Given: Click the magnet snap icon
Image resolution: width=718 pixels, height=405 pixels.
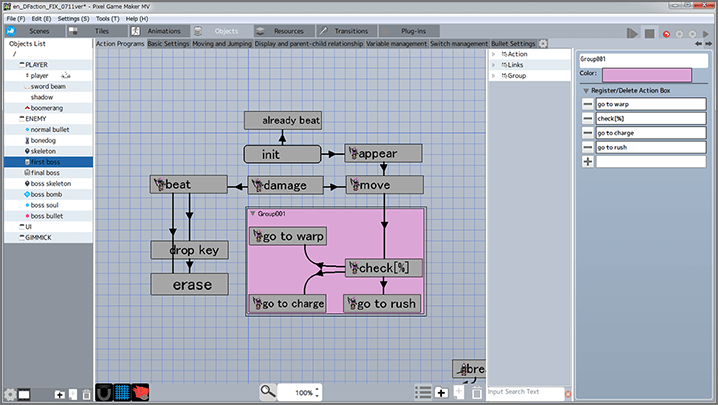Looking at the screenshot, I should click(104, 392).
